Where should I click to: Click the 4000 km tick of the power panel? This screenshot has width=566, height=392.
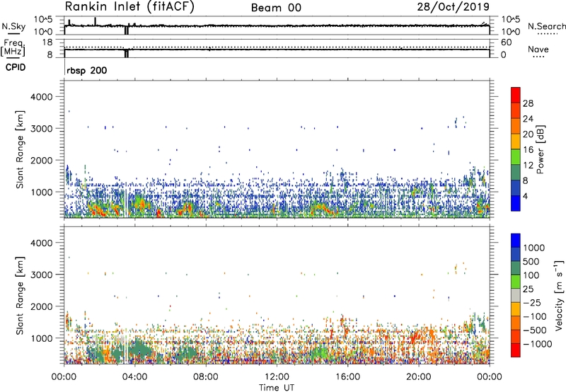(x=42, y=97)
